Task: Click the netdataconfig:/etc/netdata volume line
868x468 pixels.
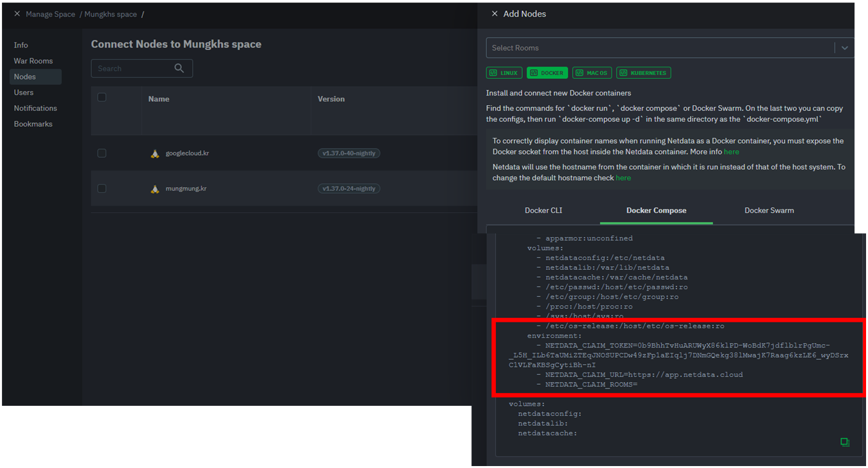Action: (x=600, y=258)
